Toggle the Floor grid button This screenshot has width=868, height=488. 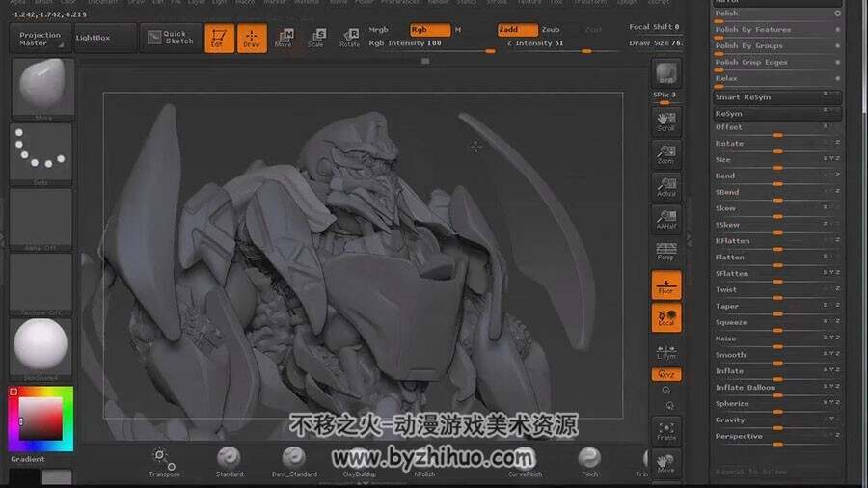(x=665, y=285)
